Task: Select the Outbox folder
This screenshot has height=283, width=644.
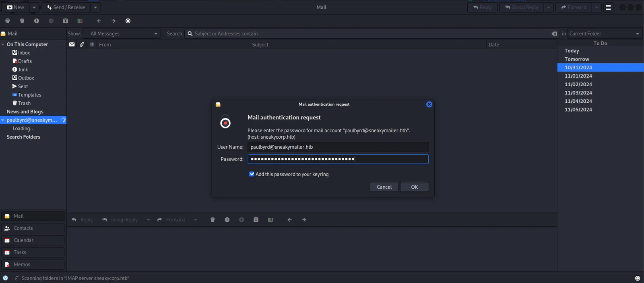Action: click(23, 78)
